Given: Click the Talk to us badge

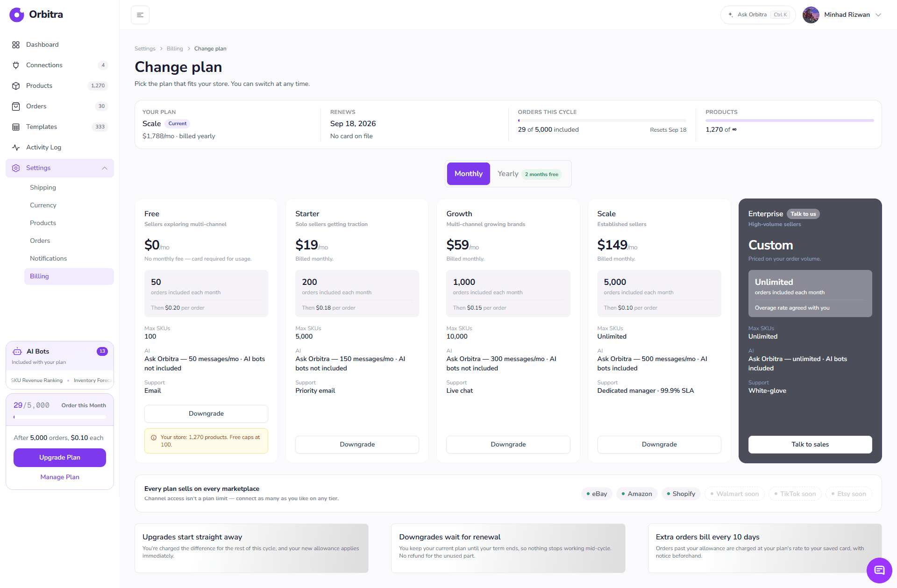Looking at the screenshot, I should [x=803, y=214].
